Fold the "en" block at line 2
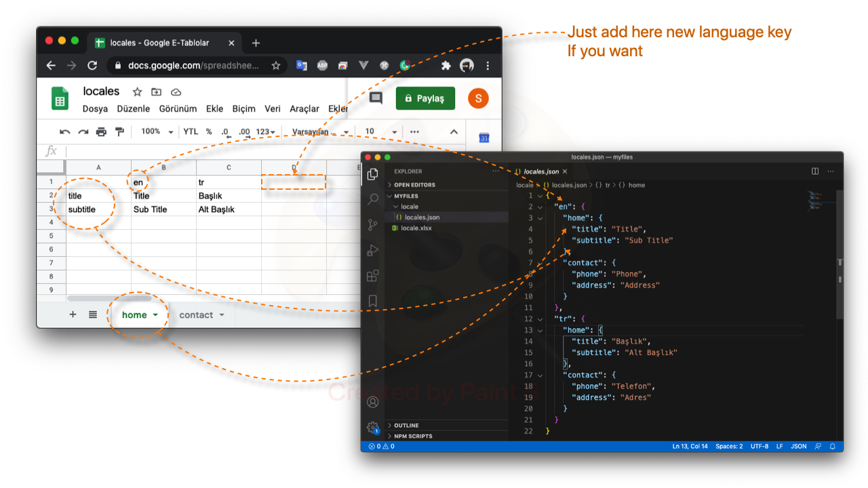The image size is (868, 488). coord(540,207)
